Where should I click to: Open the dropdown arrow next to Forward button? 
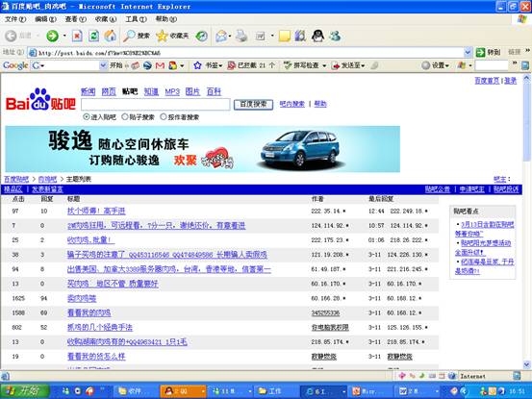(64, 36)
